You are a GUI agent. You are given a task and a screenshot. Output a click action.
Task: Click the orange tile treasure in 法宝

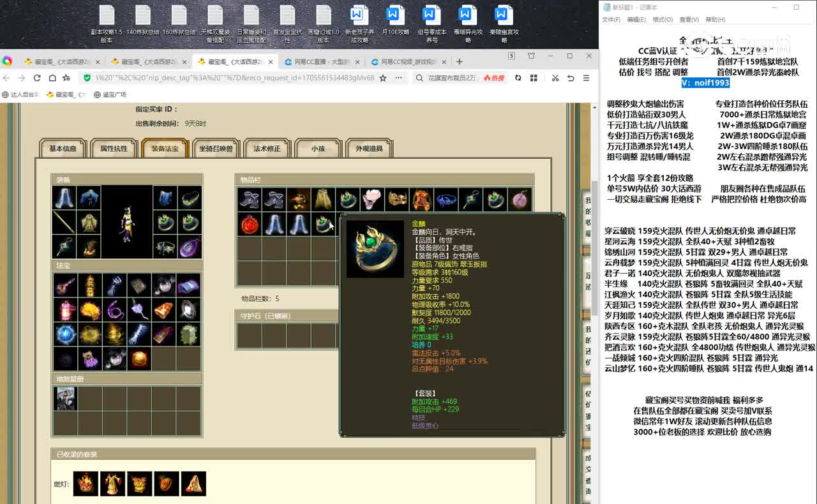[x=163, y=310]
